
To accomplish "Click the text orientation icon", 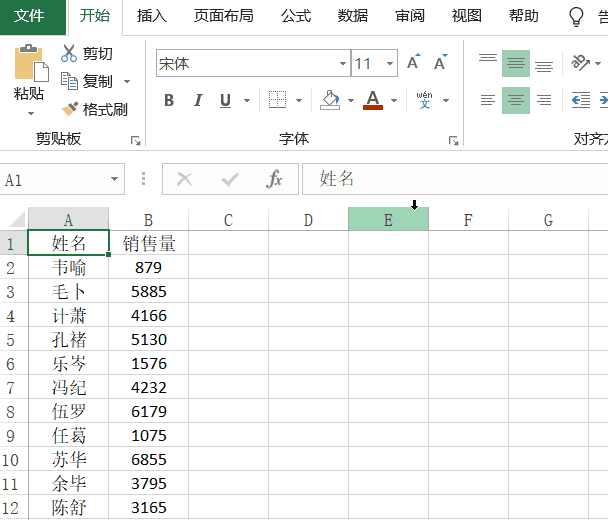I will point(580,62).
